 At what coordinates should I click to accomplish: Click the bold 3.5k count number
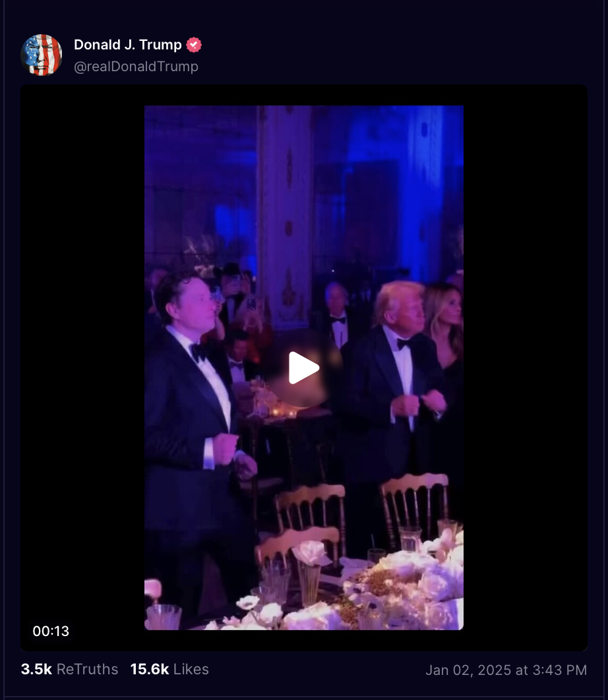click(x=36, y=669)
